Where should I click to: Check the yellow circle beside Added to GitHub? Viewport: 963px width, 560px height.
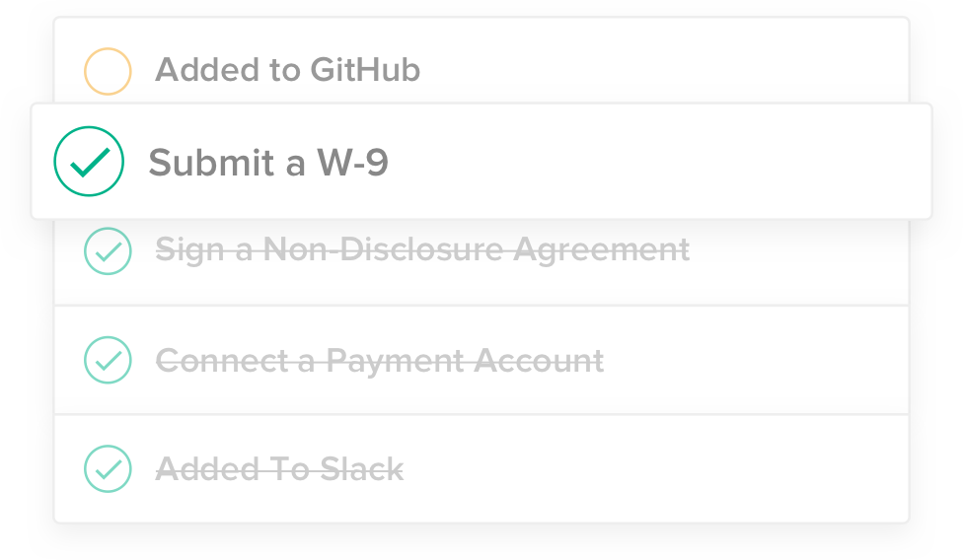[x=108, y=71]
